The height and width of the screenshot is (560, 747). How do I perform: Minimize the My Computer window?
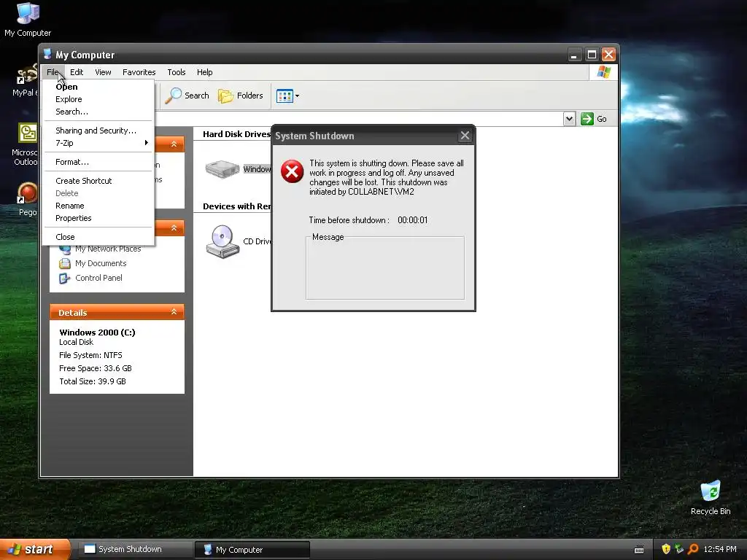click(x=575, y=55)
